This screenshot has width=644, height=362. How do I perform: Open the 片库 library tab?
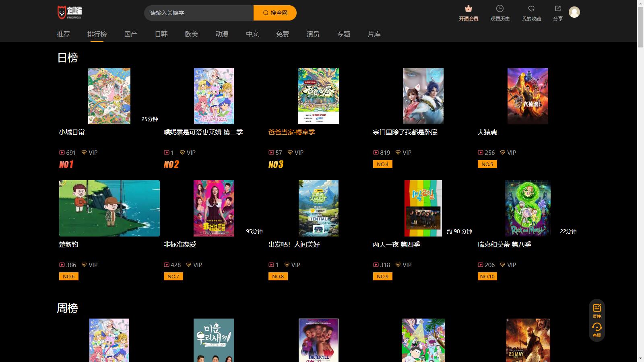374,34
